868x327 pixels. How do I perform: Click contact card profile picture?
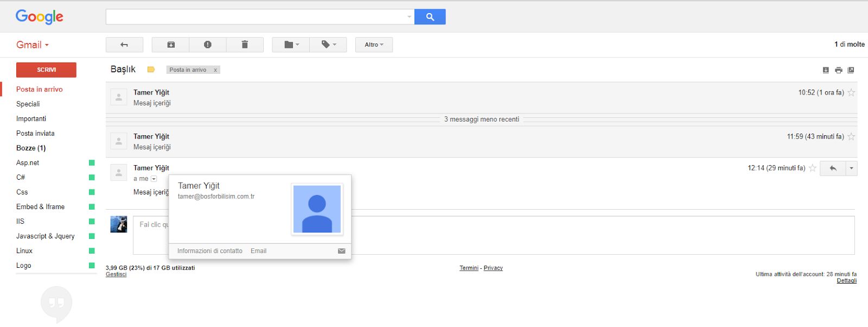(x=317, y=209)
